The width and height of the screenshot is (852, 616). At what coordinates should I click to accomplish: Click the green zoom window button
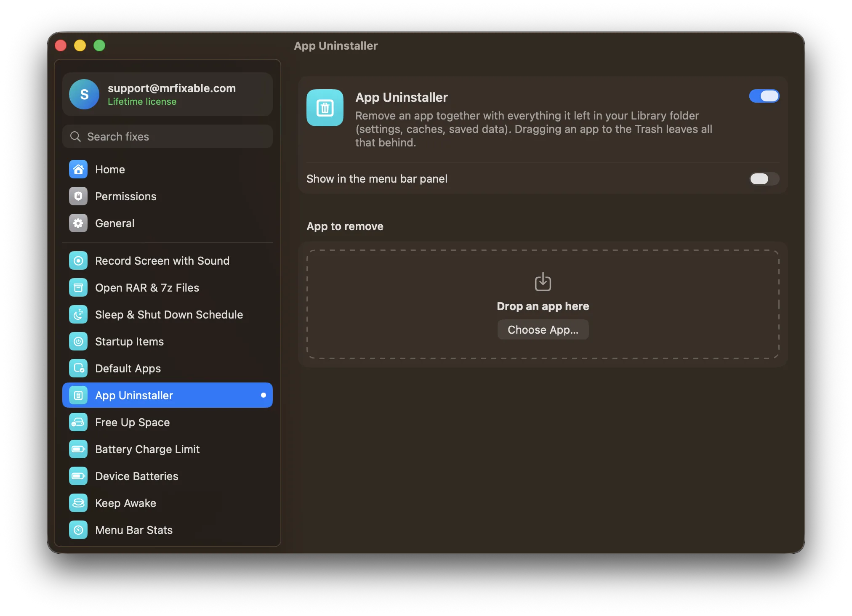point(99,45)
